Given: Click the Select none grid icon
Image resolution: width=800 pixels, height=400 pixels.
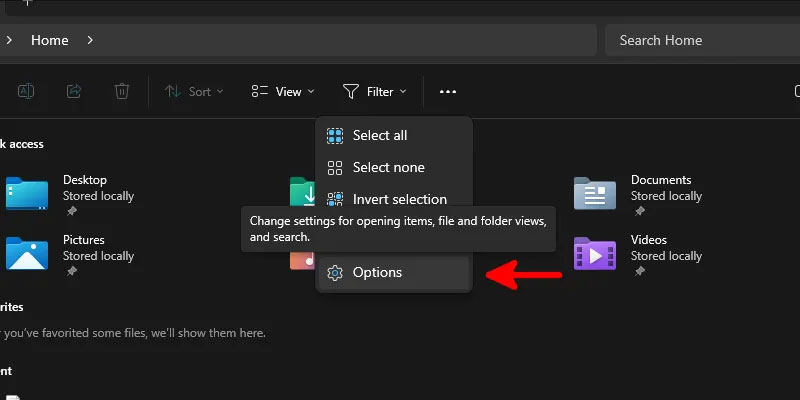Looking at the screenshot, I should coord(335,168).
